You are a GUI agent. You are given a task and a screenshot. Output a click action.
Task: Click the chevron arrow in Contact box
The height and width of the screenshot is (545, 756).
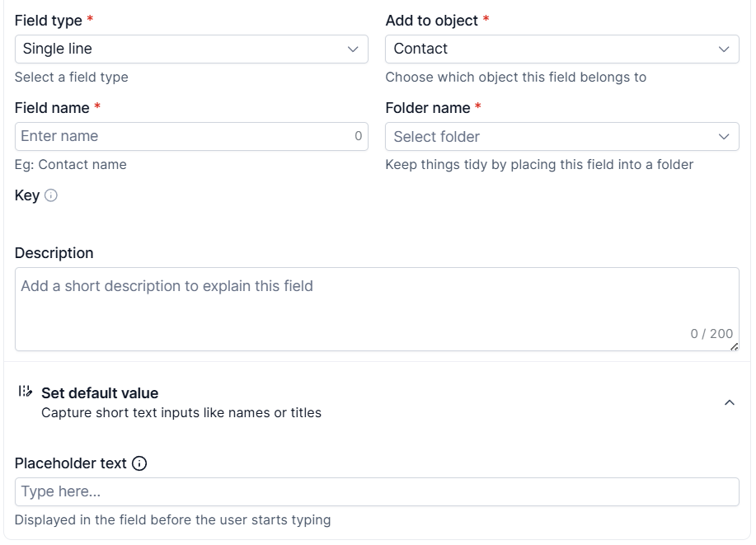(x=724, y=49)
